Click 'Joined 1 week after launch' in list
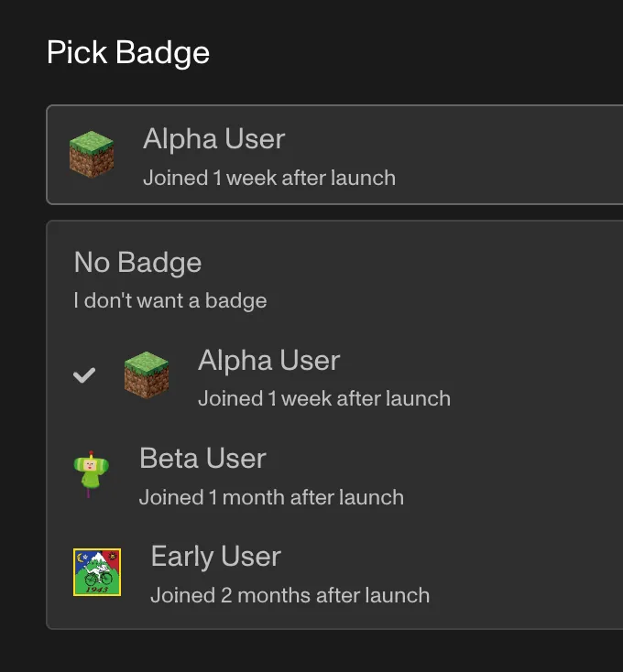This screenshot has width=623, height=672. click(324, 398)
